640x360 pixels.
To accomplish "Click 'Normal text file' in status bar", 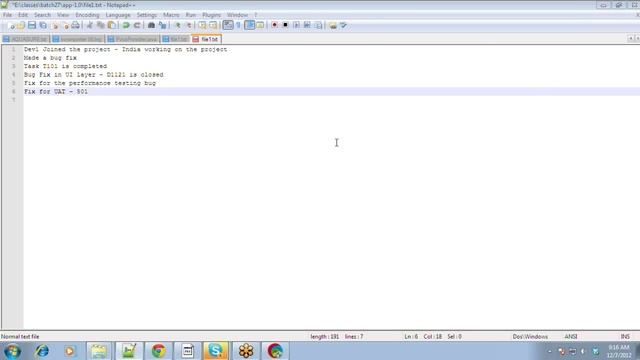I will point(20,337).
